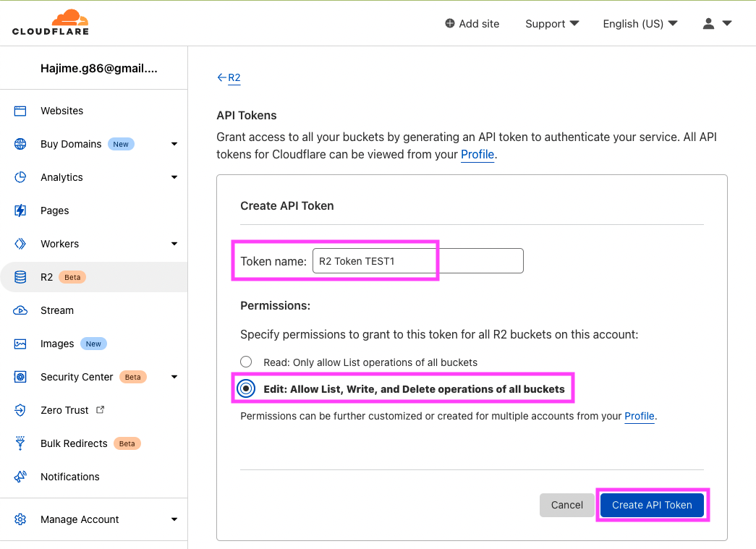Image resolution: width=756 pixels, height=549 pixels.
Task: Click the Add site plus icon
Action: pyautogui.click(x=449, y=23)
